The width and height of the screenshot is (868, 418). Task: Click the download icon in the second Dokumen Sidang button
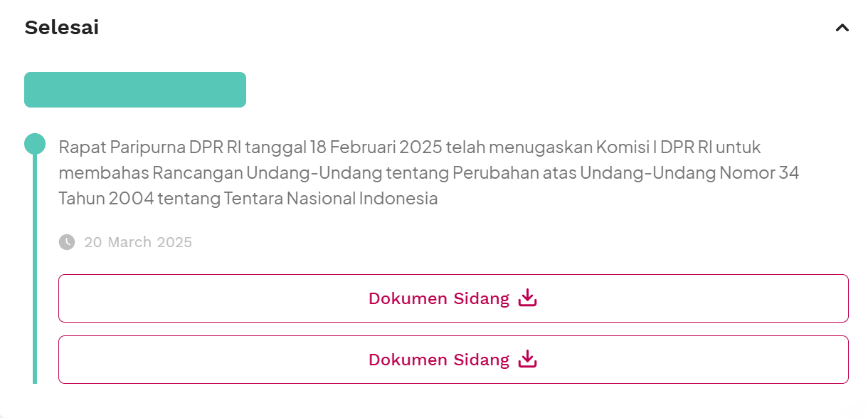527,359
